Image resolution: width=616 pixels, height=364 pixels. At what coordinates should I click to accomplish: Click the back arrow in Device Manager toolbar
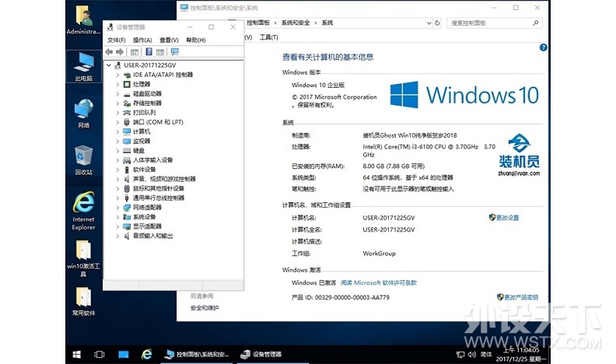pos(109,52)
